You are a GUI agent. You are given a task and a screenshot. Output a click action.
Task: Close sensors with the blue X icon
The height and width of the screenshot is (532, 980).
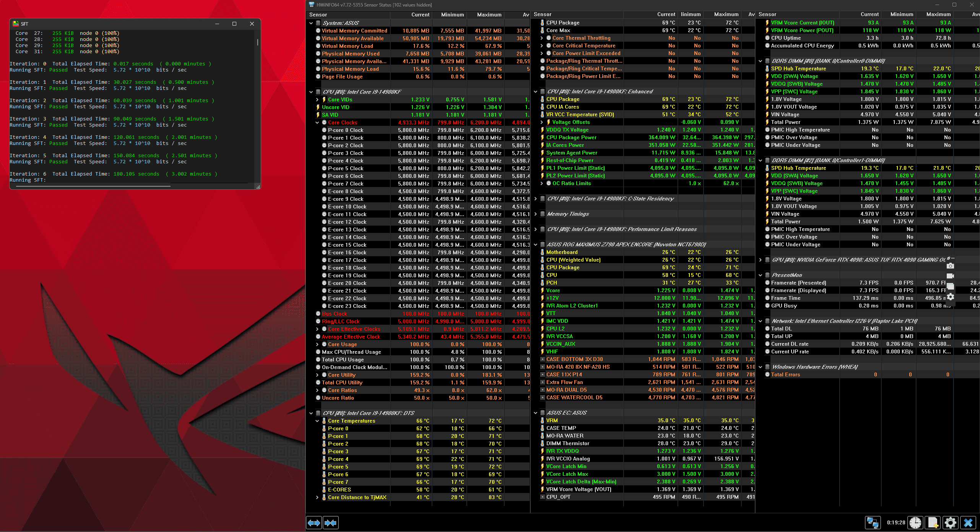point(968,522)
